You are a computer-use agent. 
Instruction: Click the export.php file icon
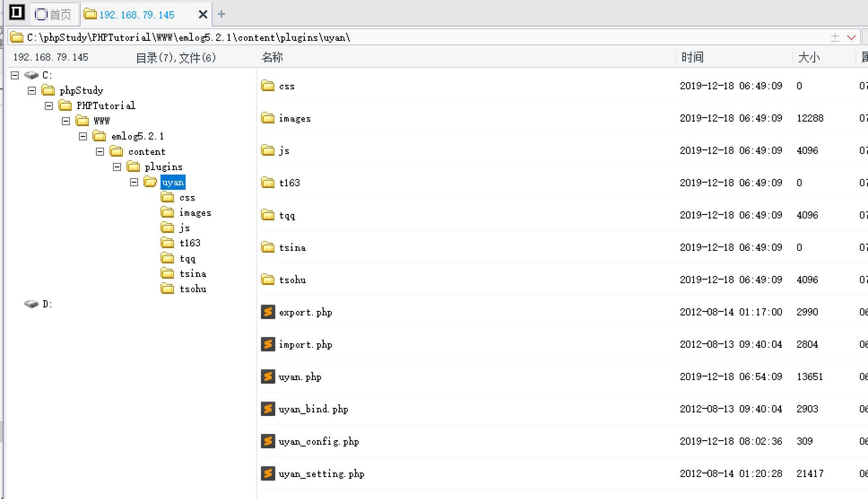point(268,312)
